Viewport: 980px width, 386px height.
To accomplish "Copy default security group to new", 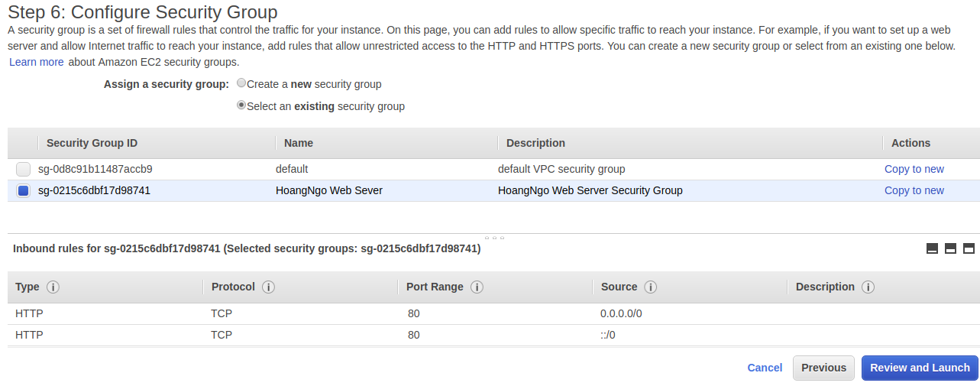I will click(914, 169).
